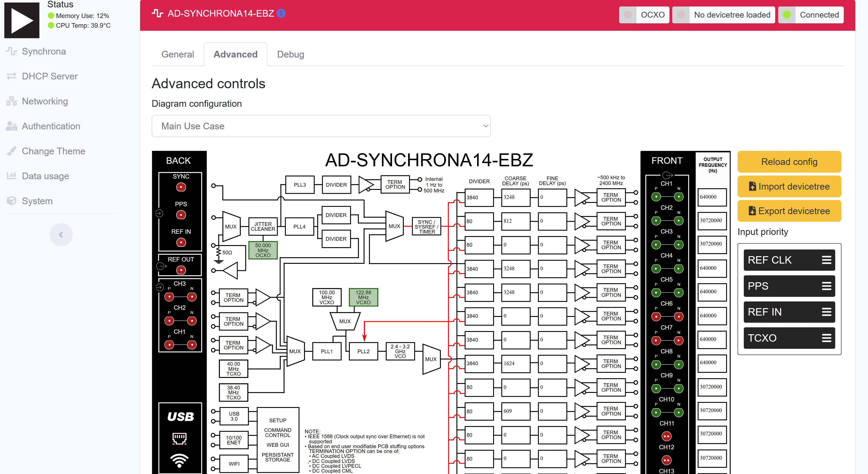
Task: Click the PLL3 TERM OPTION block
Action: [395, 184]
